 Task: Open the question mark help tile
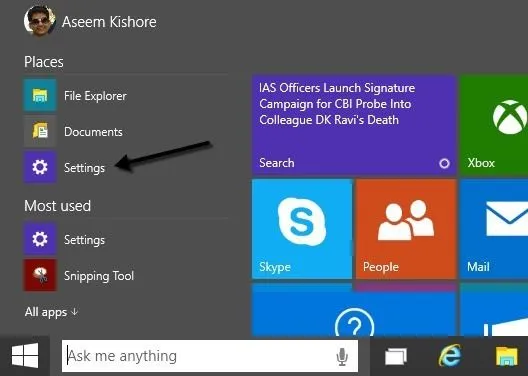[x=354, y=310]
